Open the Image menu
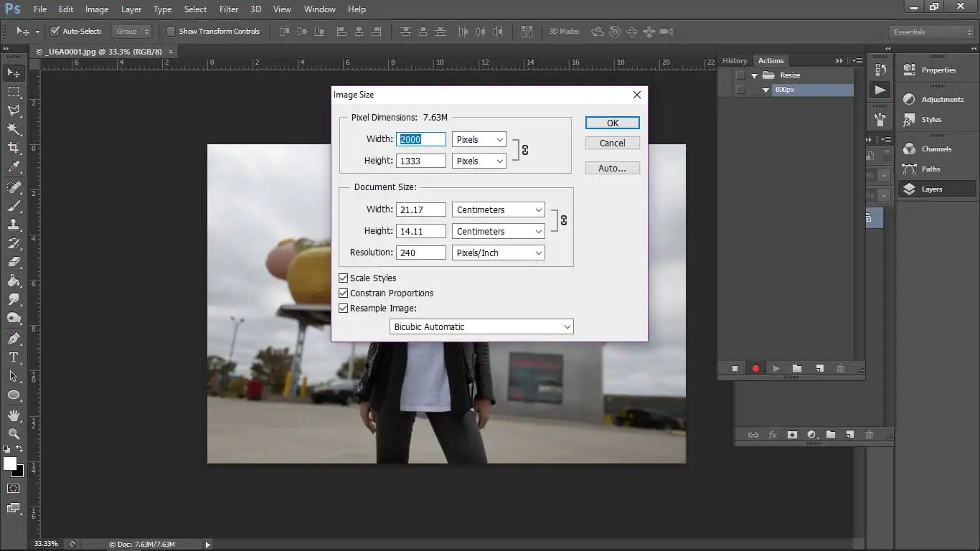Image resolution: width=980 pixels, height=551 pixels. click(x=96, y=9)
